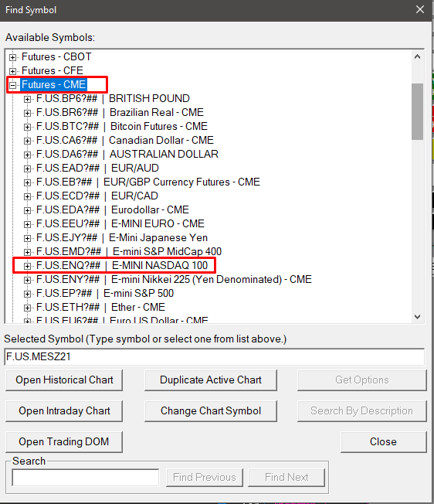This screenshot has height=504, width=434.
Task: Collapse the Futures - CME tree node
Action: point(12,85)
